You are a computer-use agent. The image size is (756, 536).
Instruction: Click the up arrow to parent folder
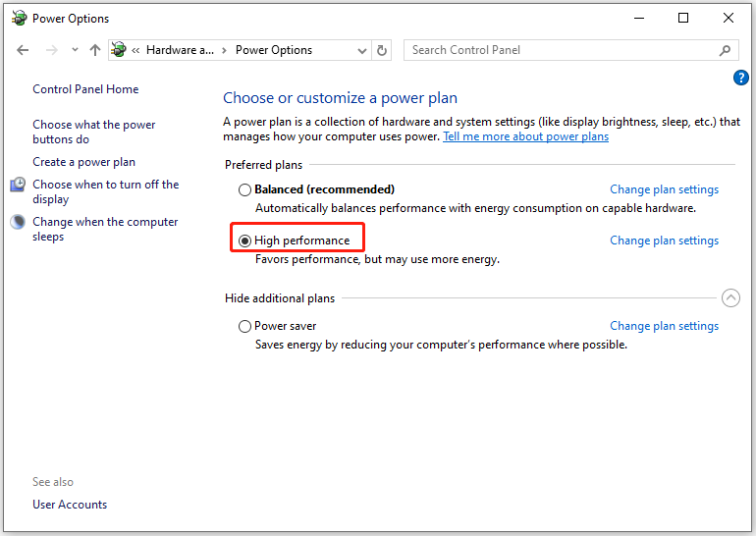[x=95, y=50]
